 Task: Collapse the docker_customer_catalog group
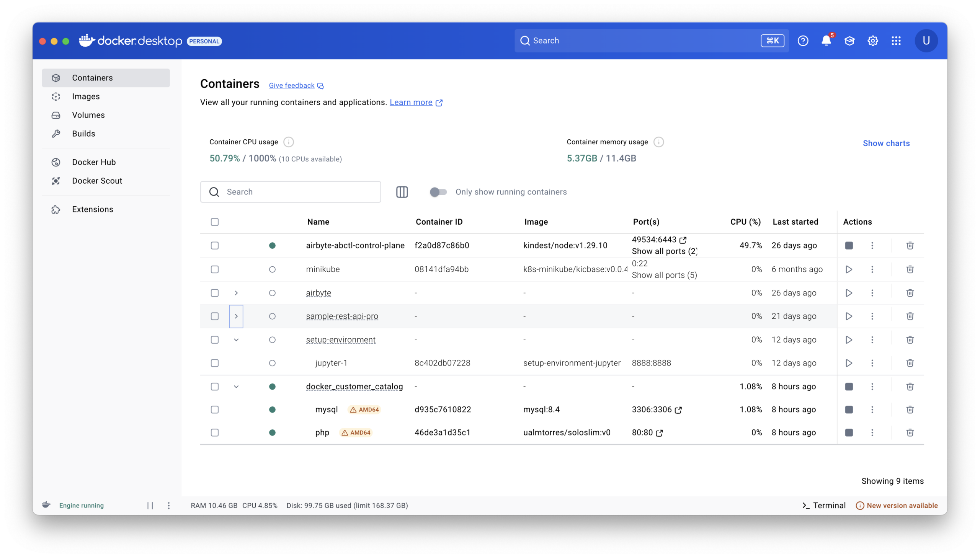coord(237,386)
